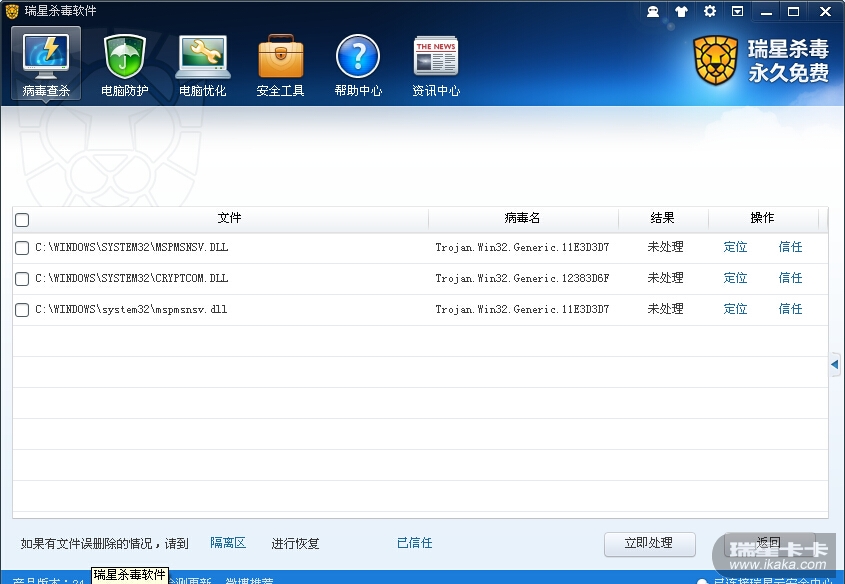Click 定位 for lowercase mspmsnsv.dll row
The width and height of the screenshot is (845, 584).
coord(735,309)
